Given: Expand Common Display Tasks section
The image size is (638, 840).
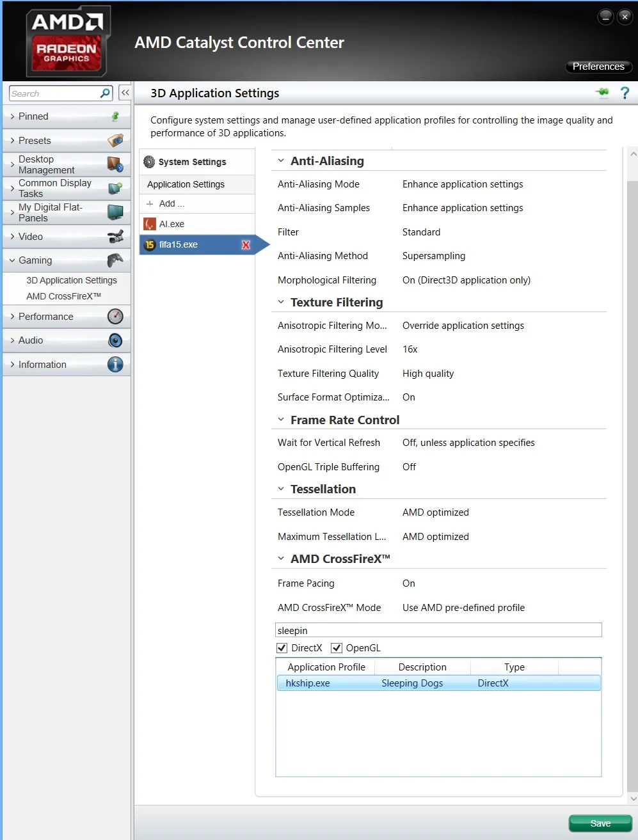Looking at the screenshot, I should [12, 188].
